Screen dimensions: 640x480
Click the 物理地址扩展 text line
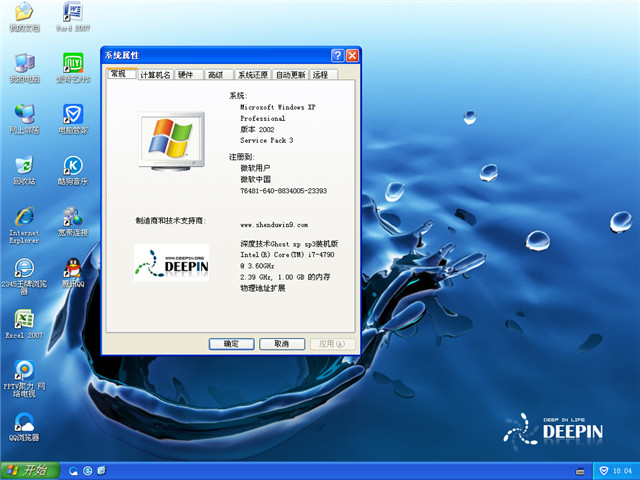(262, 288)
